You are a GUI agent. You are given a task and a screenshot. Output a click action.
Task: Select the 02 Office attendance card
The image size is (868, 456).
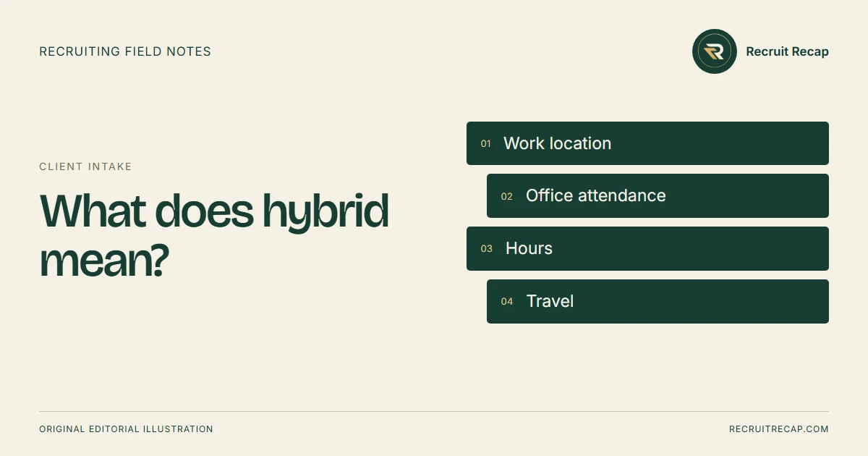[x=658, y=195]
